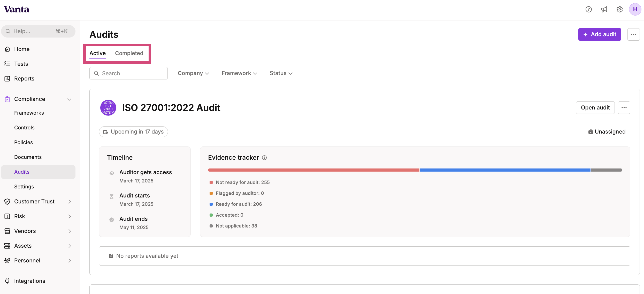Click the gray not-applicable progress segment
Viewport: 644px width, 294px height.
point(606,170)
